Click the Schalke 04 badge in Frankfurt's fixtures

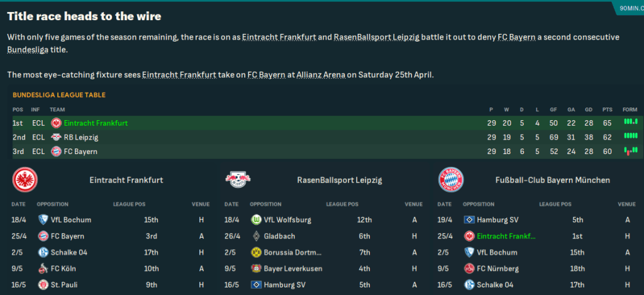43,252
